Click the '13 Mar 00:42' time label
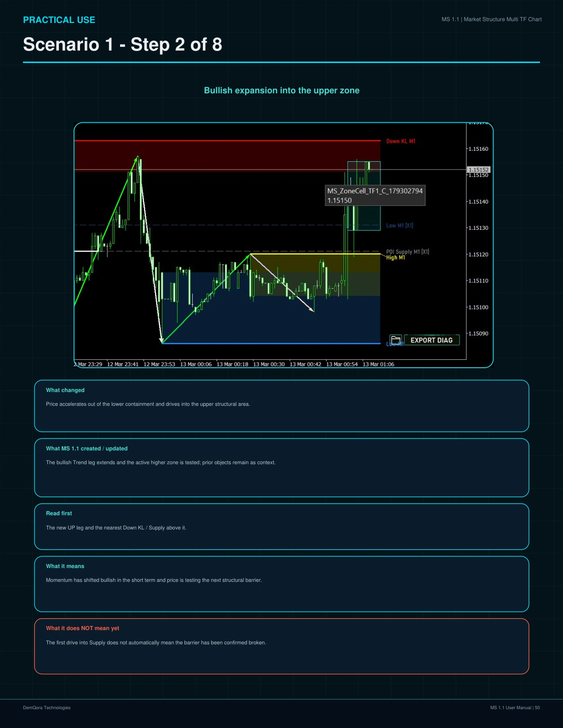This screenshot has height=728, width=563. coord(305,364)
